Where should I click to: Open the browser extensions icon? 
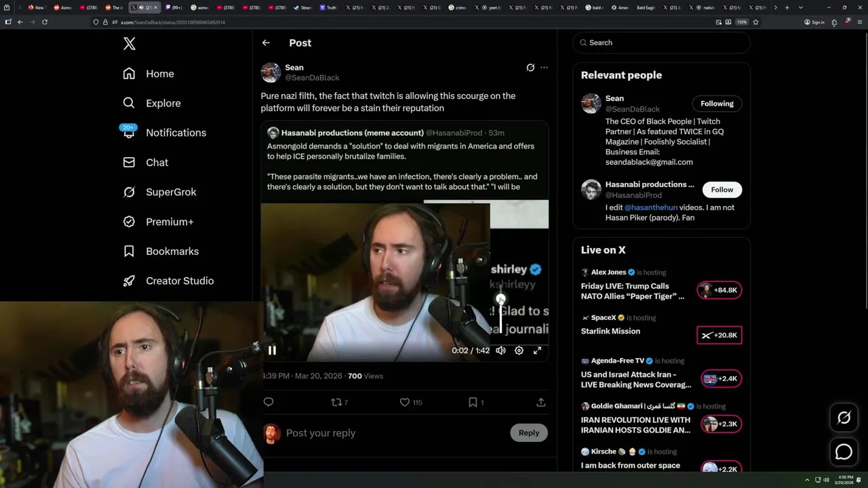point(834,22)
